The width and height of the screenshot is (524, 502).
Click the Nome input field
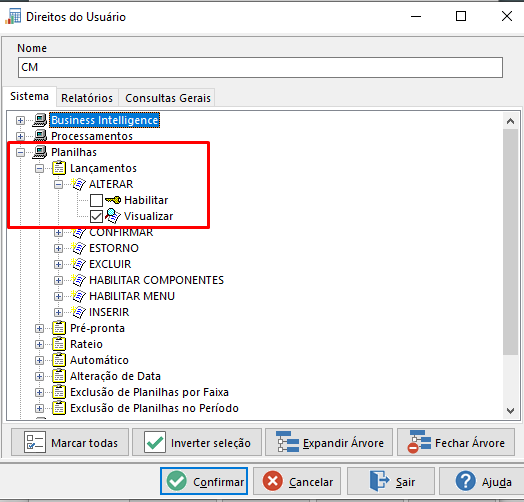pos(260,67)
